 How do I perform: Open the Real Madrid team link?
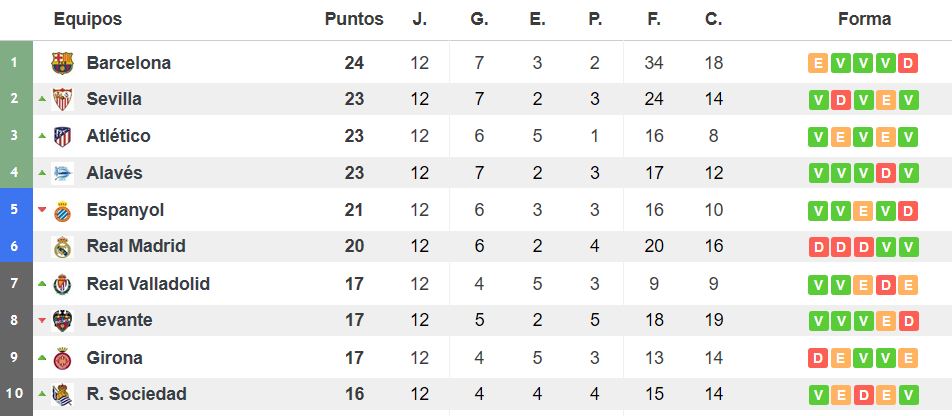click(x=136, y=247)
